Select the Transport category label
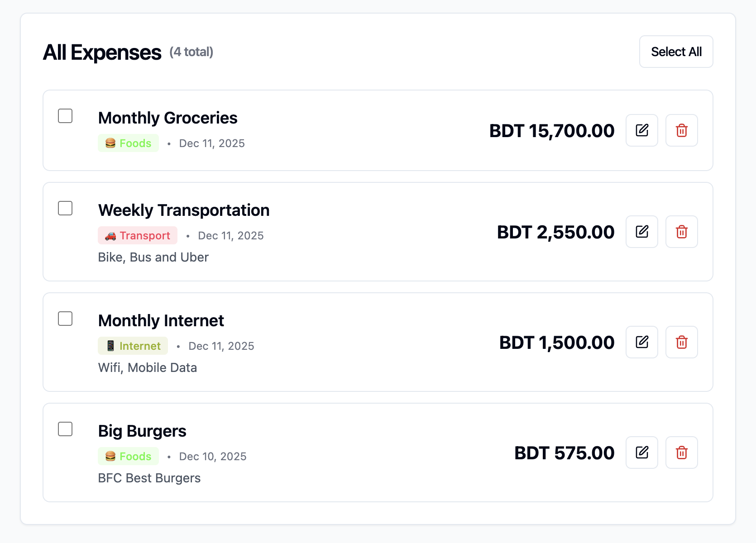Viewport: 756px width, 543px height. (x=137, y=235)
